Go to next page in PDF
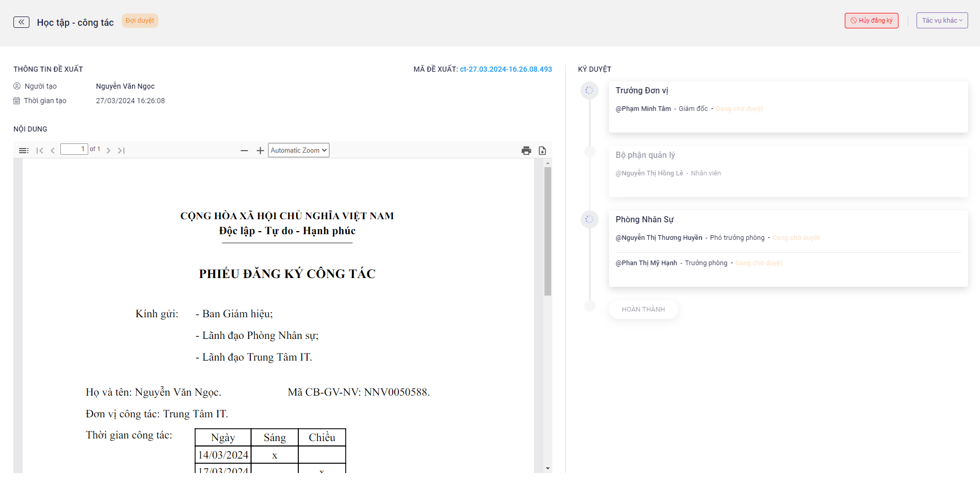This screenshot has width=980, height=488. point(108,151)
